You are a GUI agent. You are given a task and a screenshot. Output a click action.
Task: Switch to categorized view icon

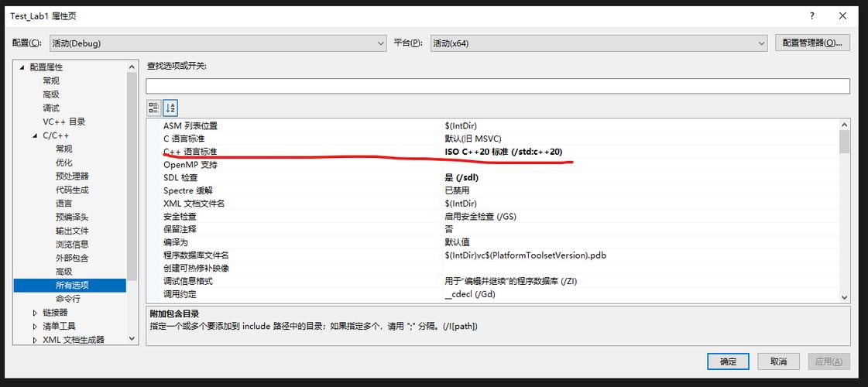tap(154, 108)
